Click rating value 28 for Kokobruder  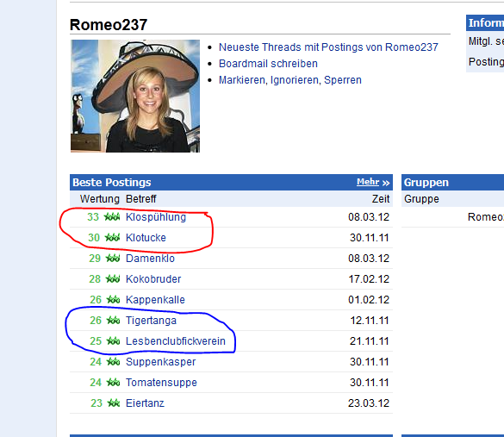click(95, 278)
